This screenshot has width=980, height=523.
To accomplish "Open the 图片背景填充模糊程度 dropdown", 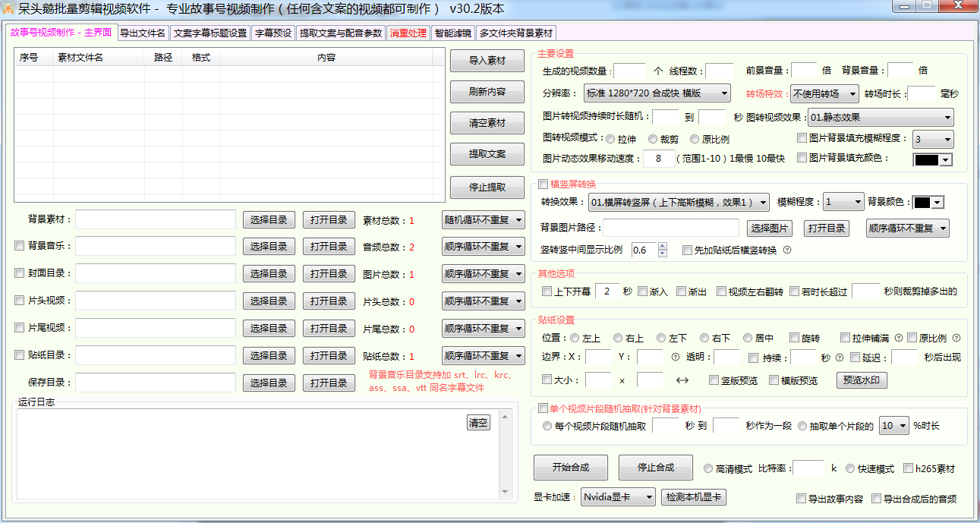I will (933, 140).
